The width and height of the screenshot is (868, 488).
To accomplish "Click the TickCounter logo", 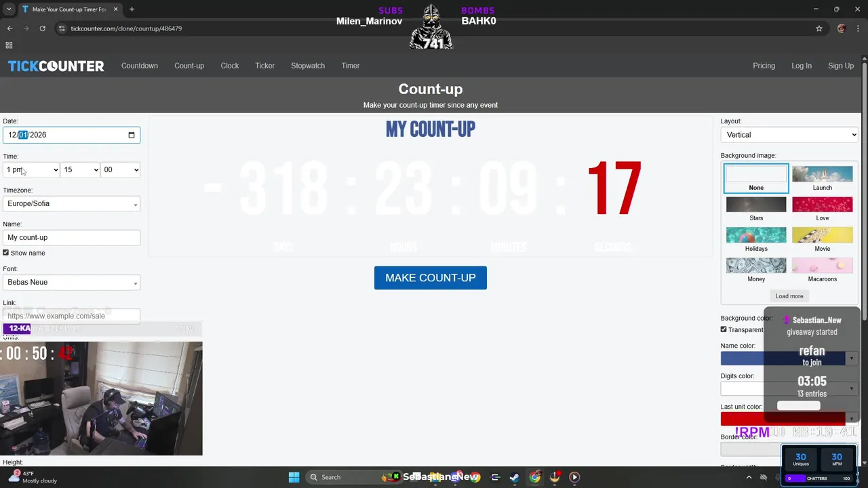I will tap(56, 66).
